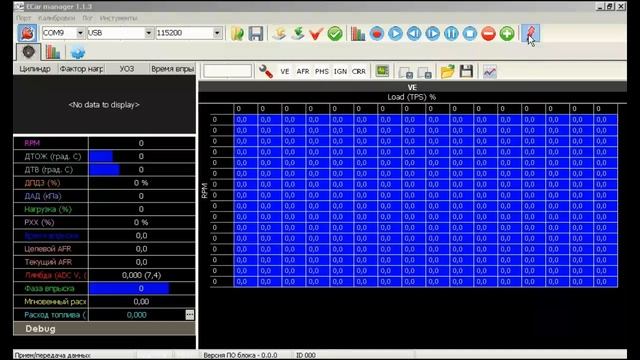Click the line graph icon
This screenshot has height=360, width=640.
[x=489, y=71]
